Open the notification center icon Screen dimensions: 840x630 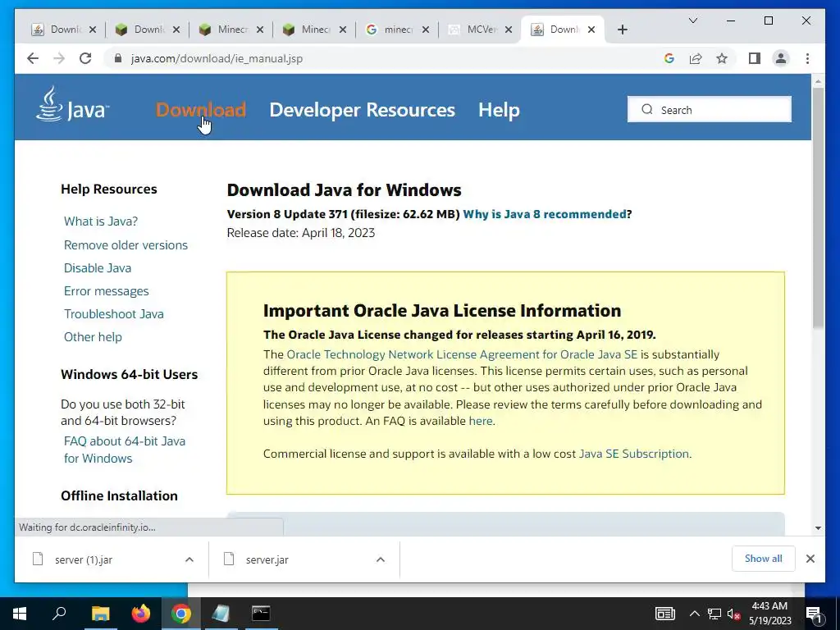click(x=815, y=614)
